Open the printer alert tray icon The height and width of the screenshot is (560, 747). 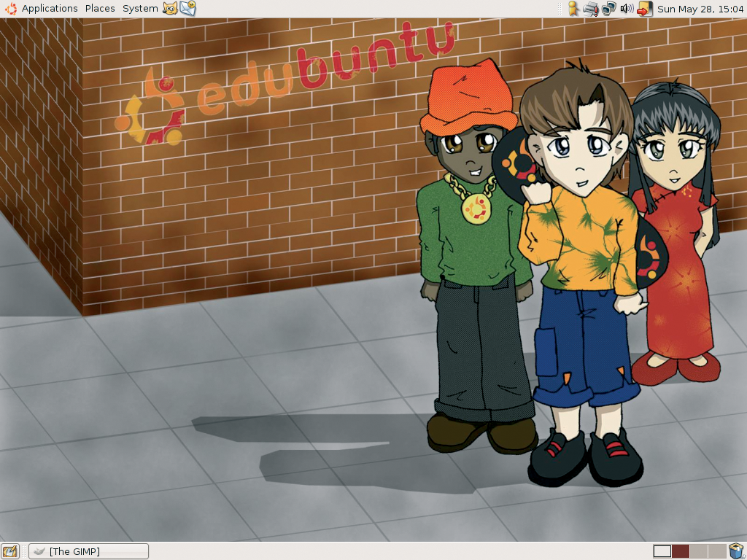click(591, 9)
